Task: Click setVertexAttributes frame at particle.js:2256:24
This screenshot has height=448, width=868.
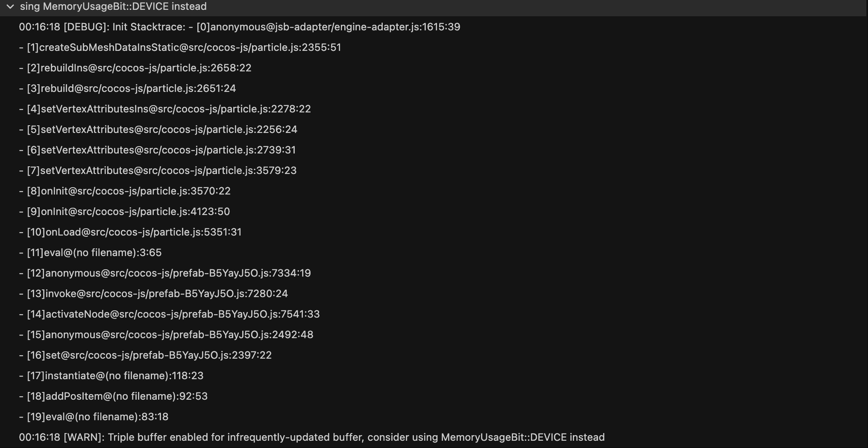Action: [x=158, y=130]
